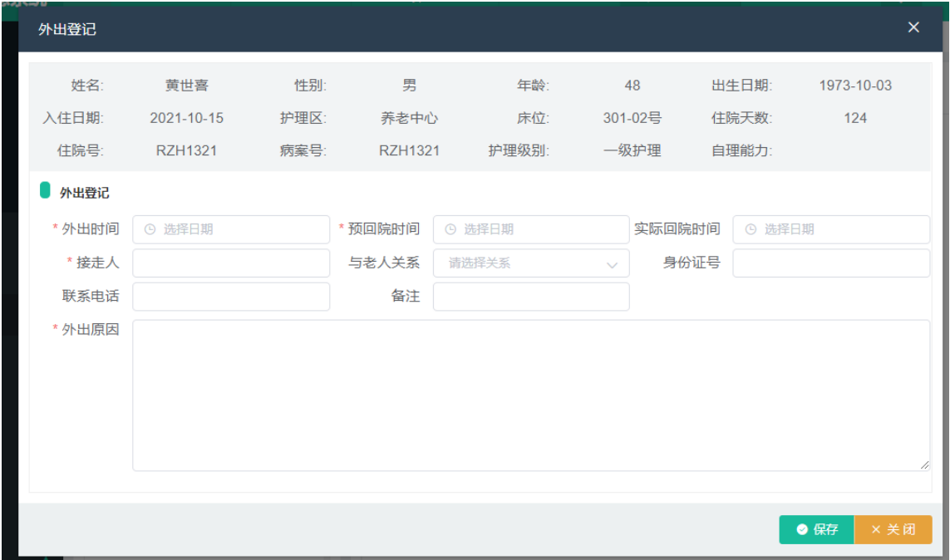950x560 pixels.
Task: Click the clock icon in 预回院时间 field
Action: click(450, 229)
